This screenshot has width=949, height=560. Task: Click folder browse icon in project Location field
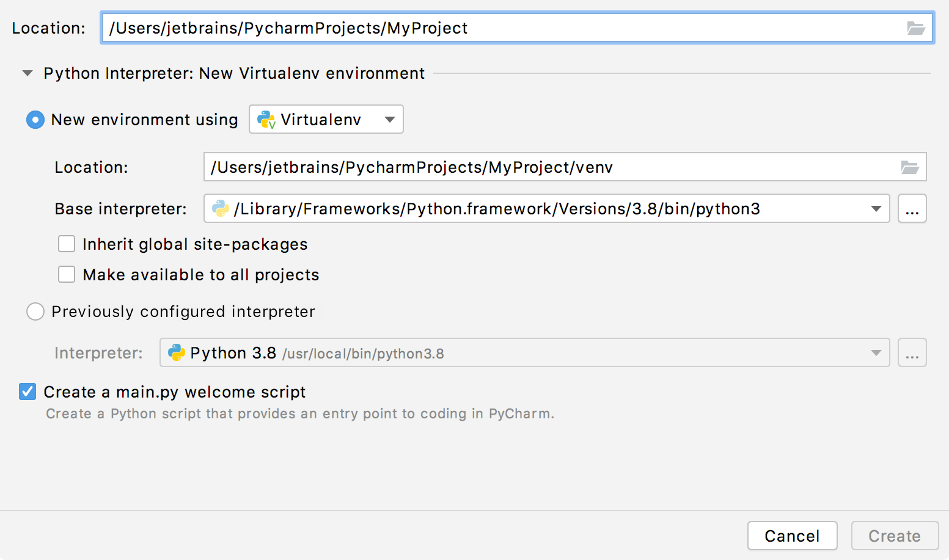[915, 28]
